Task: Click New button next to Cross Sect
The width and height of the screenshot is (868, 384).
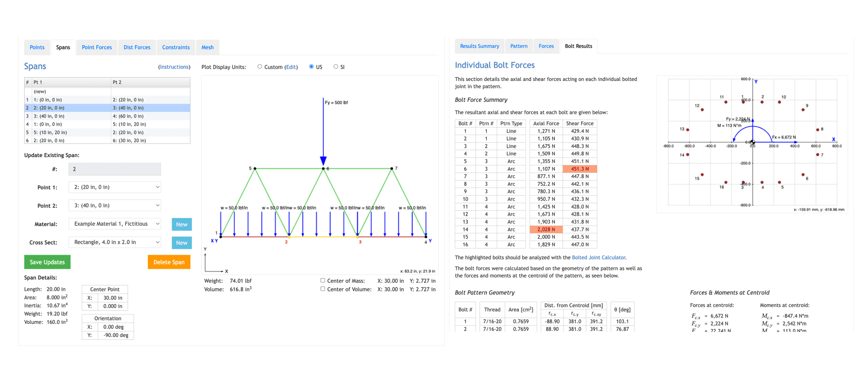Action: tap(182, 243)
